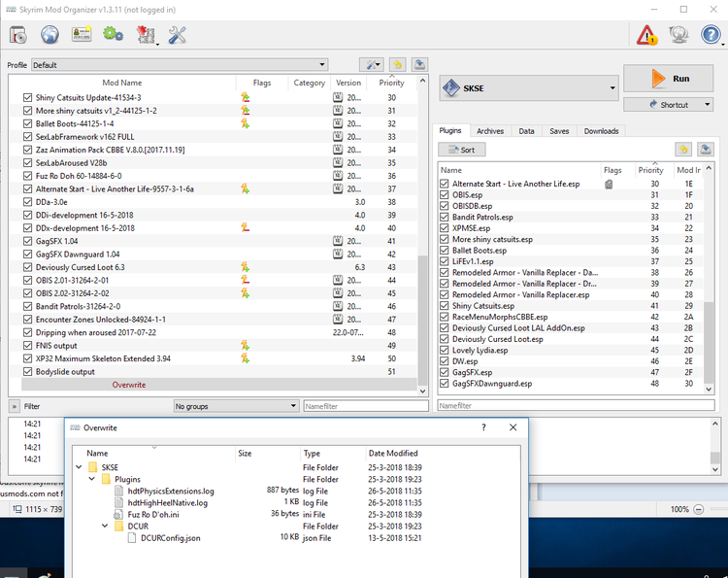Click the hdtPhysicsExtensions.log file icon

[119, 491]
